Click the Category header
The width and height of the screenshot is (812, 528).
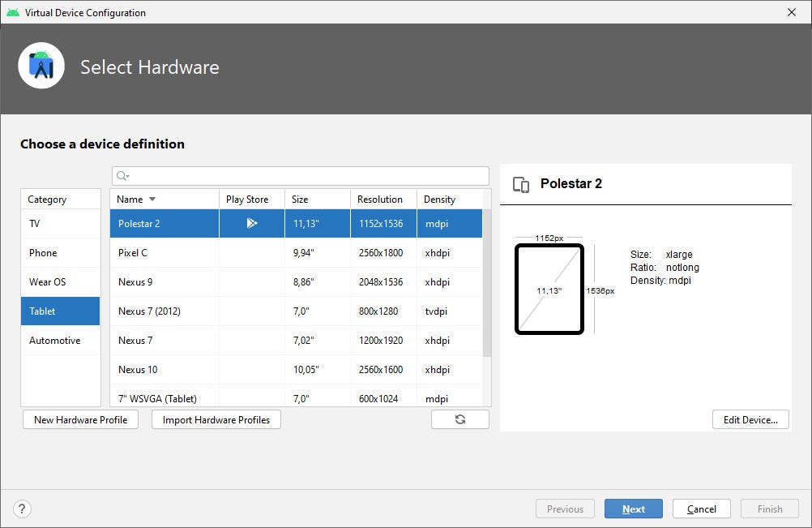(61, 200)
